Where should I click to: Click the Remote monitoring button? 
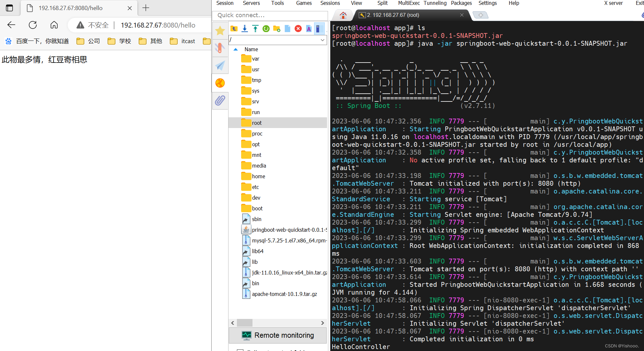pyautogui.click(x=278, y=335)
